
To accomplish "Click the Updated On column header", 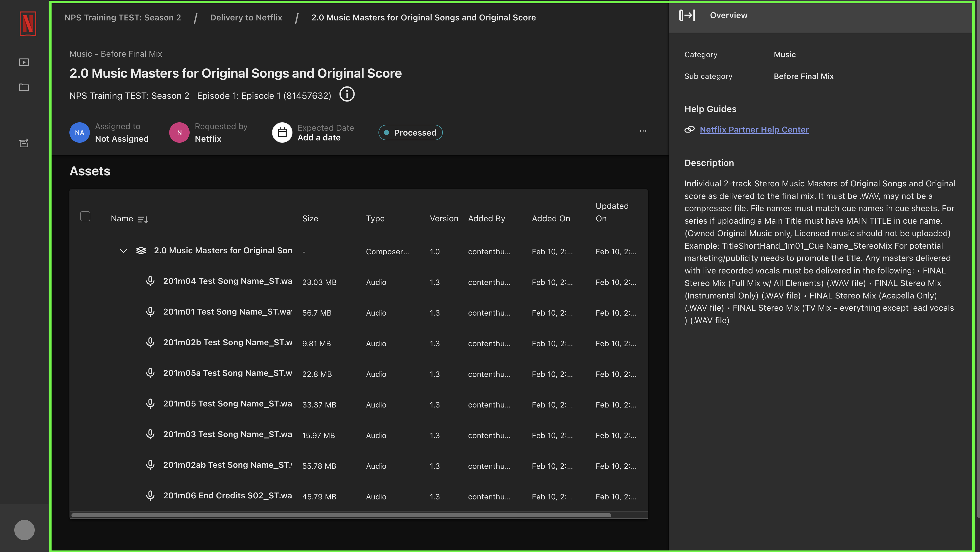I will pos(612,212).
